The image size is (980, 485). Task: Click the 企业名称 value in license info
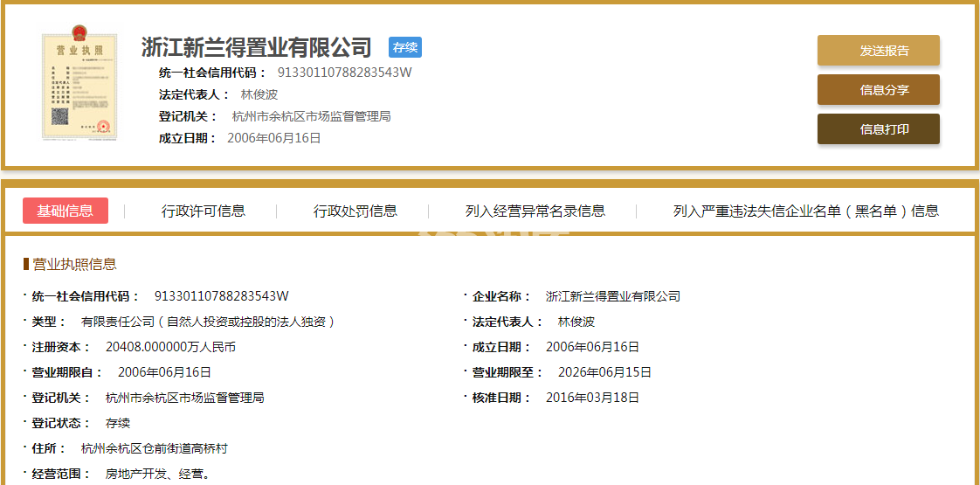click(612, 296)
